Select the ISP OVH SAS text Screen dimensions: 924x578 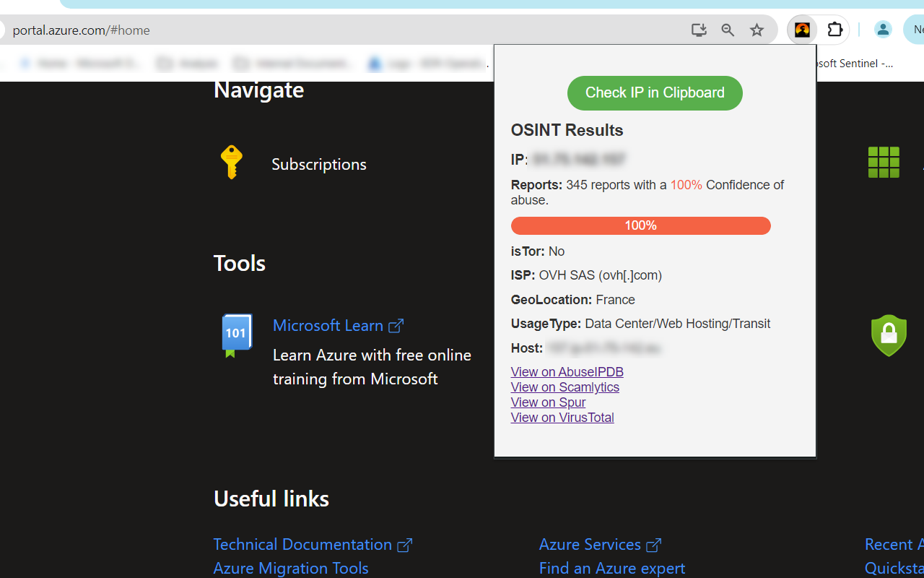586,275
